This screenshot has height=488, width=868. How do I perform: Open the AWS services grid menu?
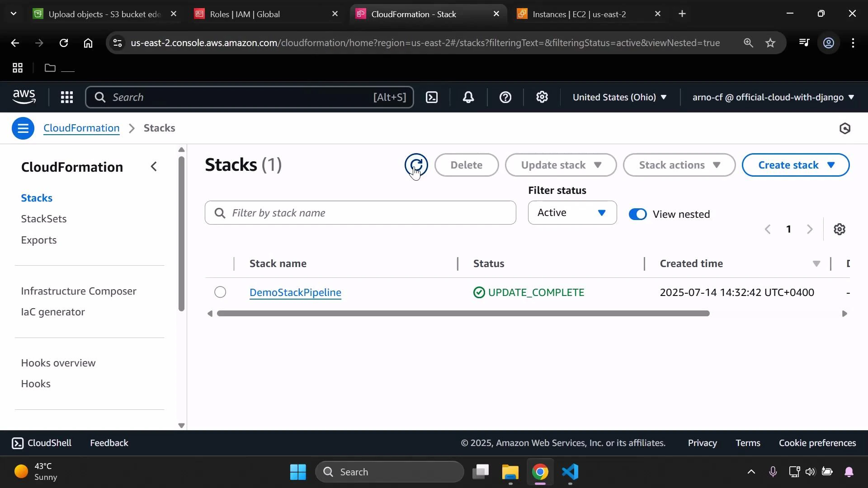(66, 97)
